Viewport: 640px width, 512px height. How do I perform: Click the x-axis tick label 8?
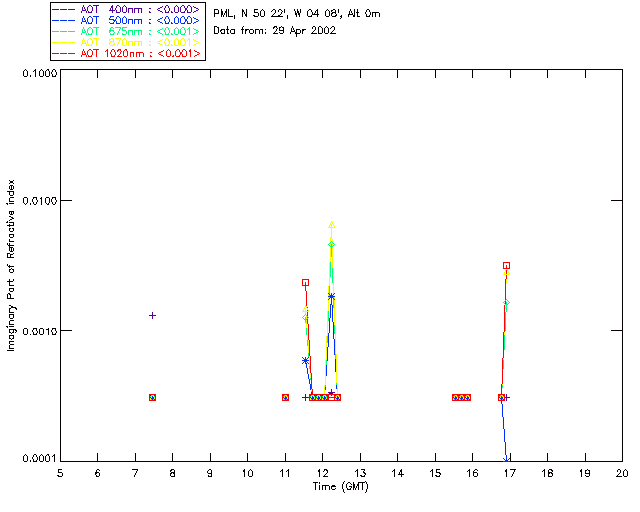coord(173,473)
